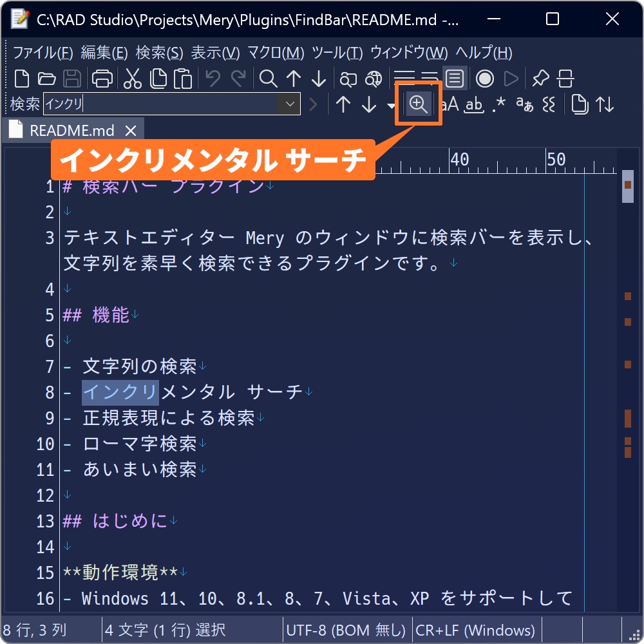The width and height of the screenshot is (644, 644).
Task: Click the heading '## はじめに'
Action: coord(115,521)
